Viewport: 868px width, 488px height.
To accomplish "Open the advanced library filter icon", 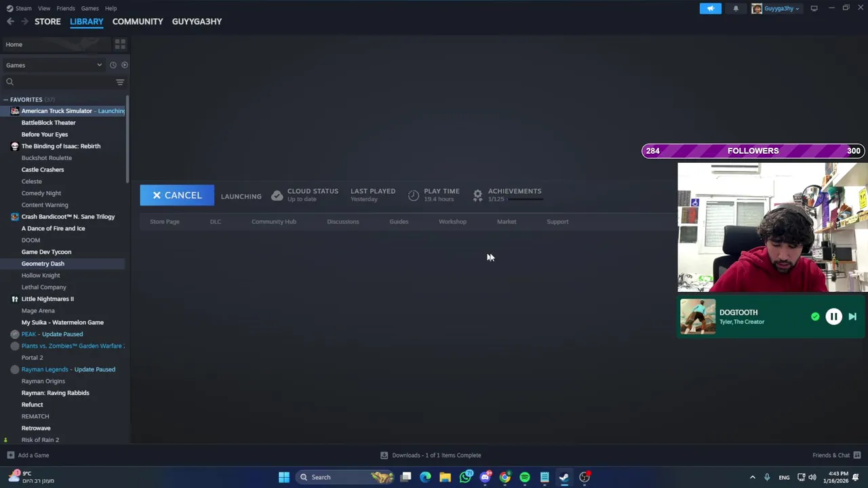I will pyautogui.click(x=120, y=82).
